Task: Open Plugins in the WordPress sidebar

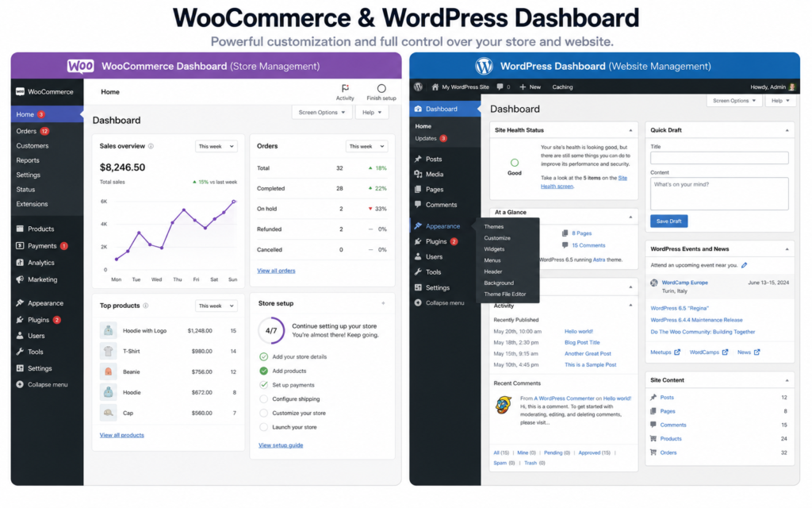Action: (436, 241)
